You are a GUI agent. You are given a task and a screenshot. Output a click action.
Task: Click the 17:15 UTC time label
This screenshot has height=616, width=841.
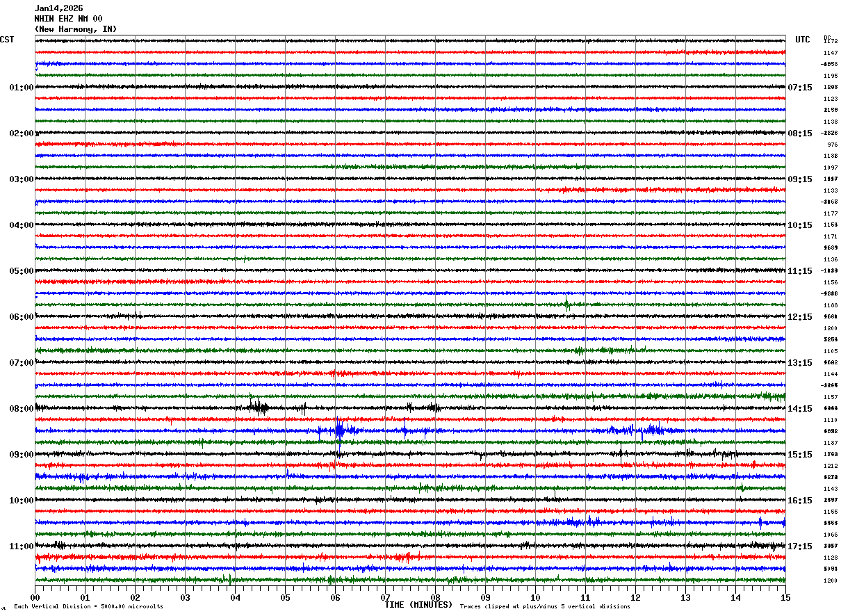[x=800, y=546]
